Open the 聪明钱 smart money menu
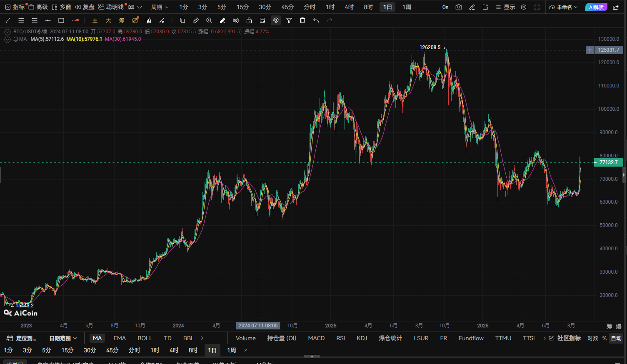 tap(111, 7)
